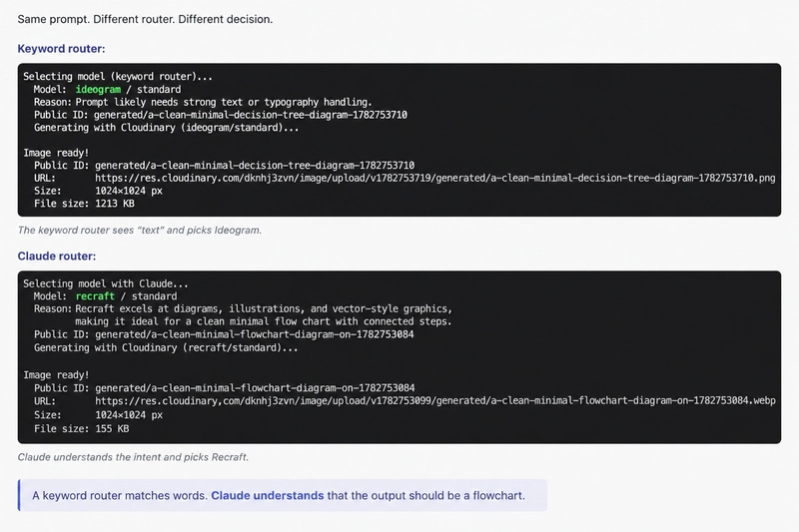
Task: Open the Cloudinary URL ending in .webp
Action: point(435,401)
